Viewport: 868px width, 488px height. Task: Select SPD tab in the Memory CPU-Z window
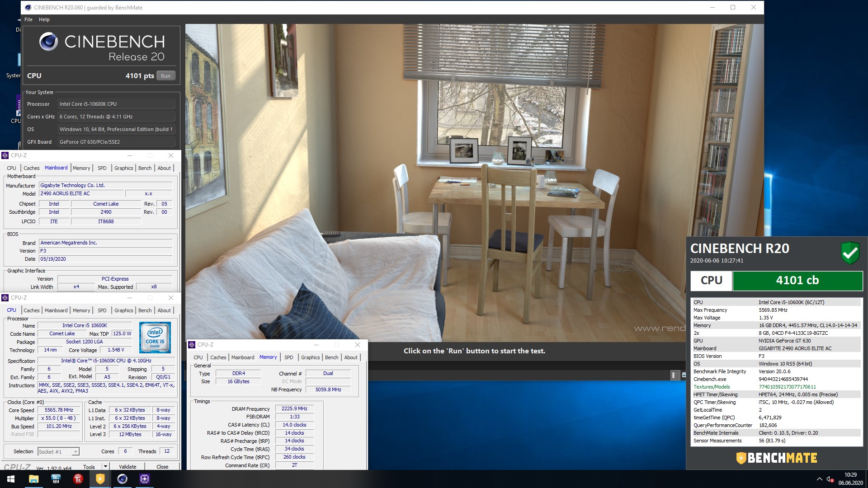(289, 357)
